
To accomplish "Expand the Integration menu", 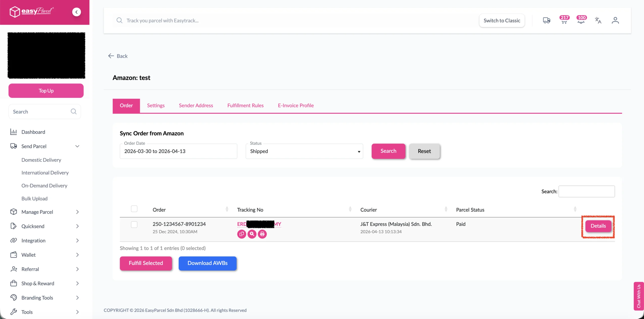I will (x=77, y=241).
